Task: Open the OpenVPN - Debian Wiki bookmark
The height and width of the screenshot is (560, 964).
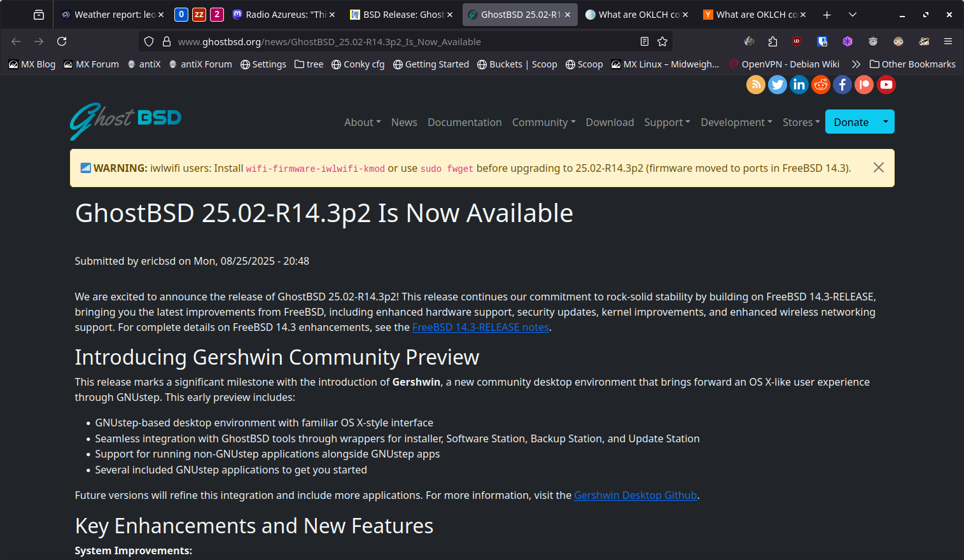Action: (784, 64)
